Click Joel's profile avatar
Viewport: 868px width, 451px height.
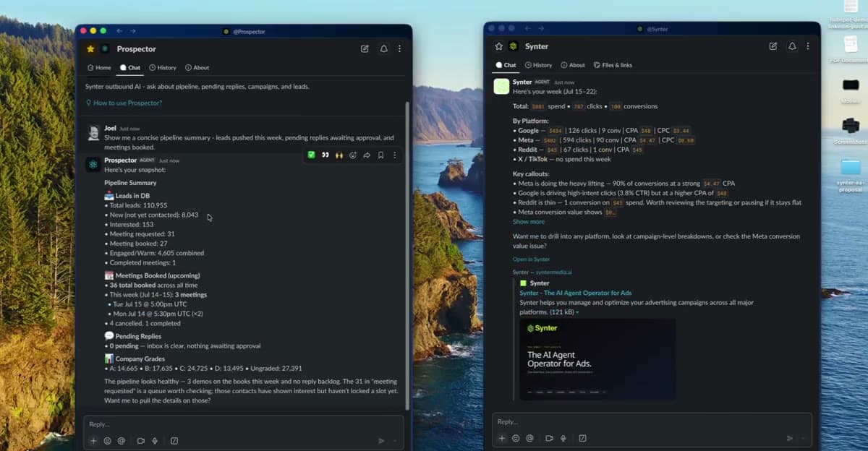pos(93,133)
